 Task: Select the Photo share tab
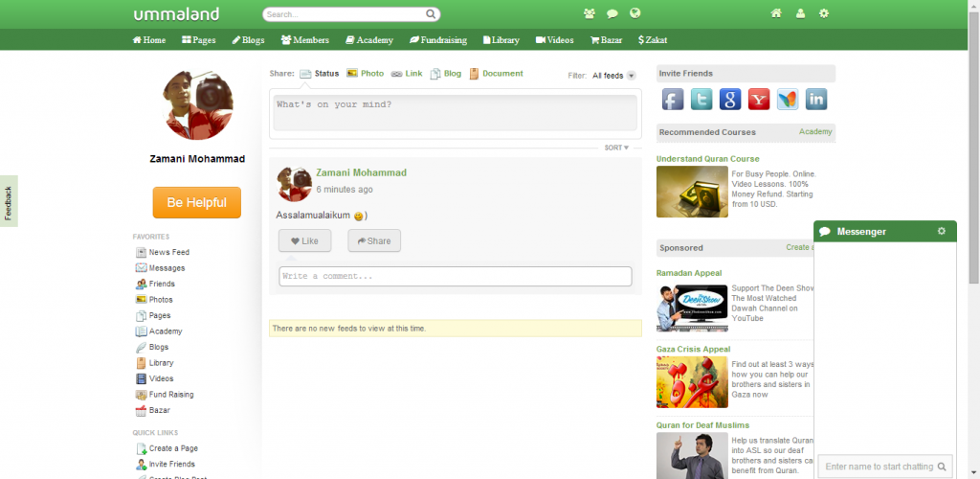[365, 74]
